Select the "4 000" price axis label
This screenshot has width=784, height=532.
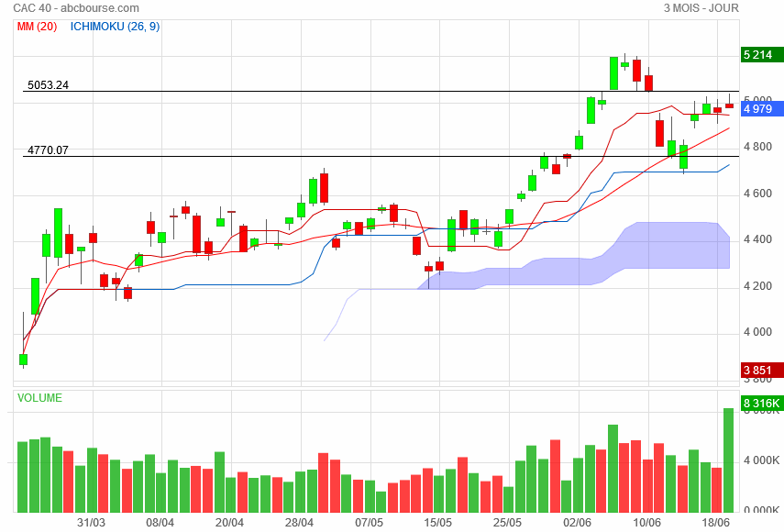[x=757, y=332]
